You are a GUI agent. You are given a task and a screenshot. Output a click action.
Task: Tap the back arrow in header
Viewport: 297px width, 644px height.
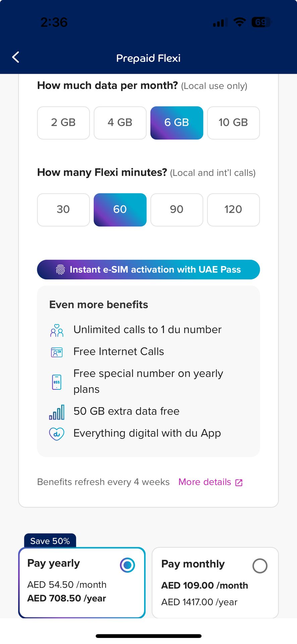coord(16,57)
